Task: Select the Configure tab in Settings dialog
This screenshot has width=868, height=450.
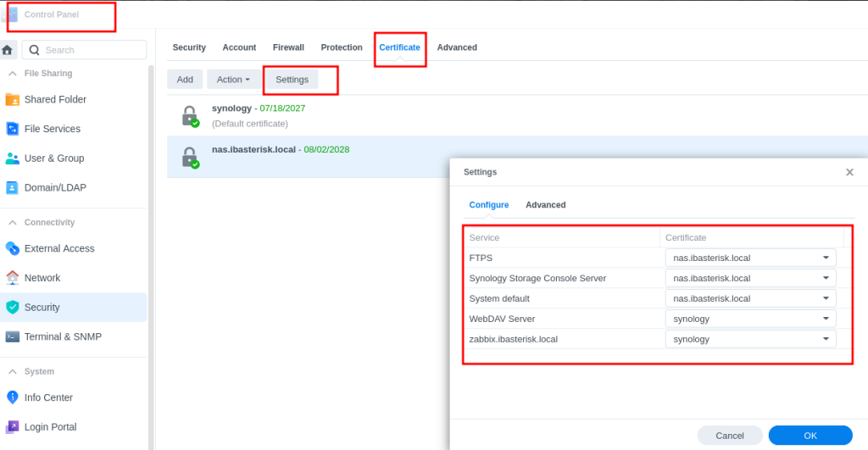Action: 489,205
